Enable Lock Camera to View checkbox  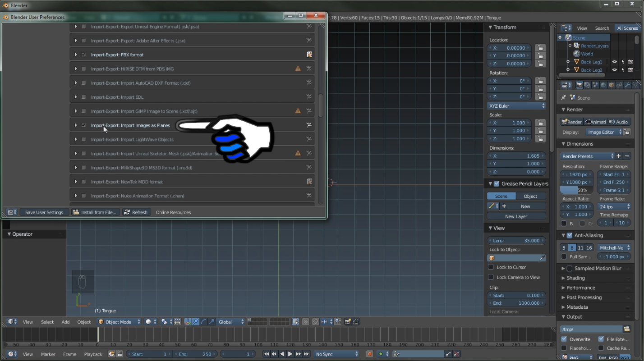pos(491,277)
